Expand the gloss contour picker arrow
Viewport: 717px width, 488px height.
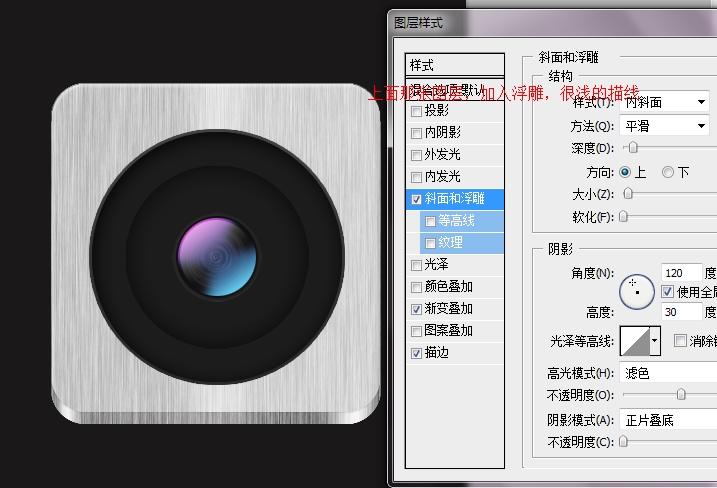pos(655,341)
